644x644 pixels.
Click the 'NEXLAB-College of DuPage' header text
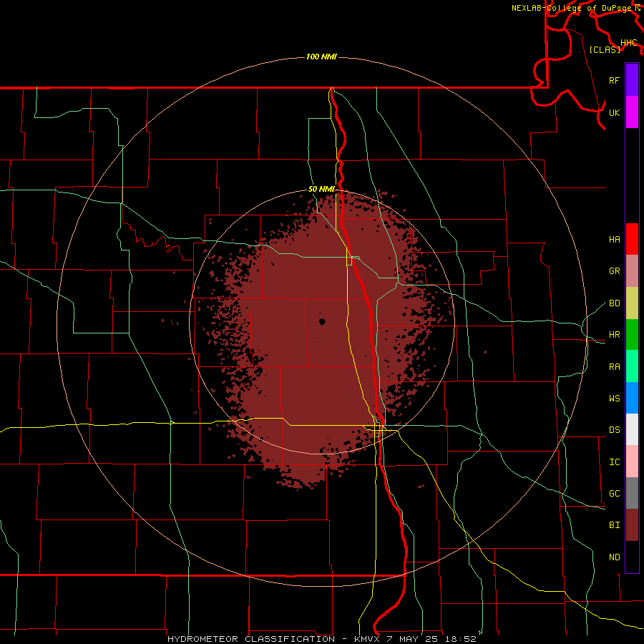(571, 8)
